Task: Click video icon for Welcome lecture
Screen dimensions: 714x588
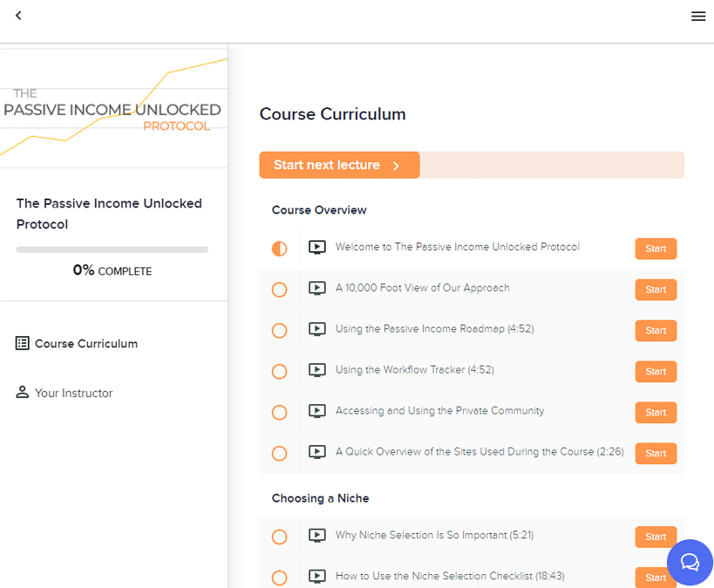Action: click(x=317, y=247)
